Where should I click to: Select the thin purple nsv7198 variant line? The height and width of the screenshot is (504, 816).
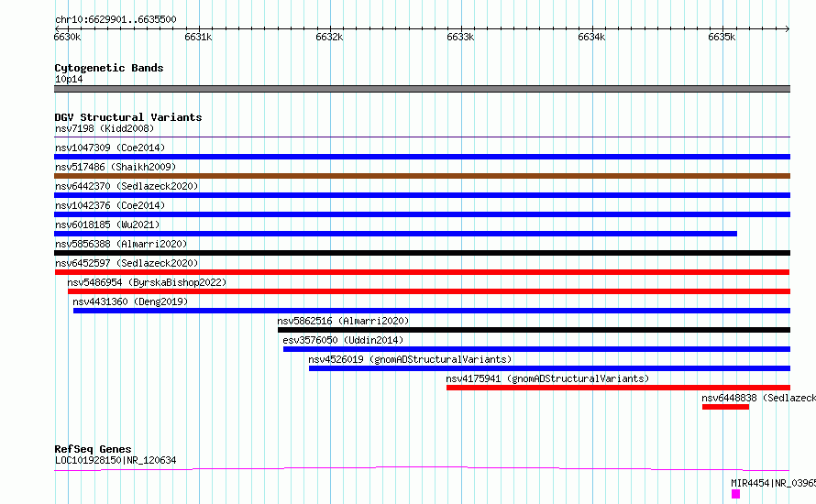(422, 137)
